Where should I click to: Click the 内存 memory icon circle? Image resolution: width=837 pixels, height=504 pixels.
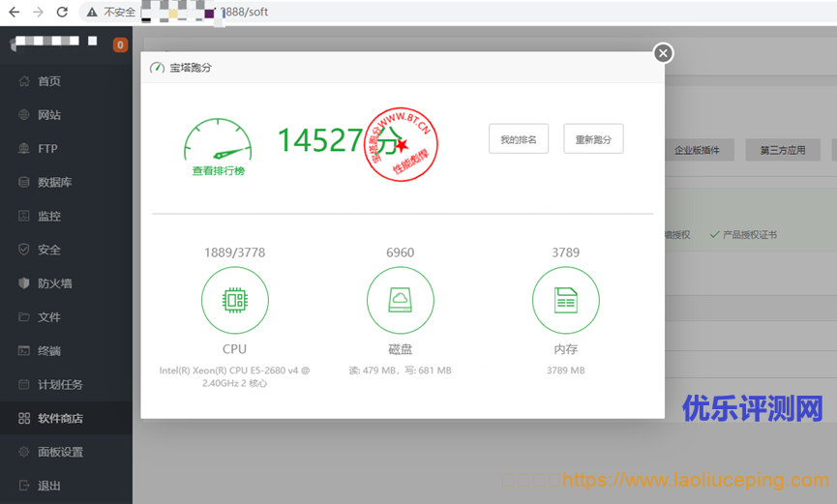[x=566, y=300]
